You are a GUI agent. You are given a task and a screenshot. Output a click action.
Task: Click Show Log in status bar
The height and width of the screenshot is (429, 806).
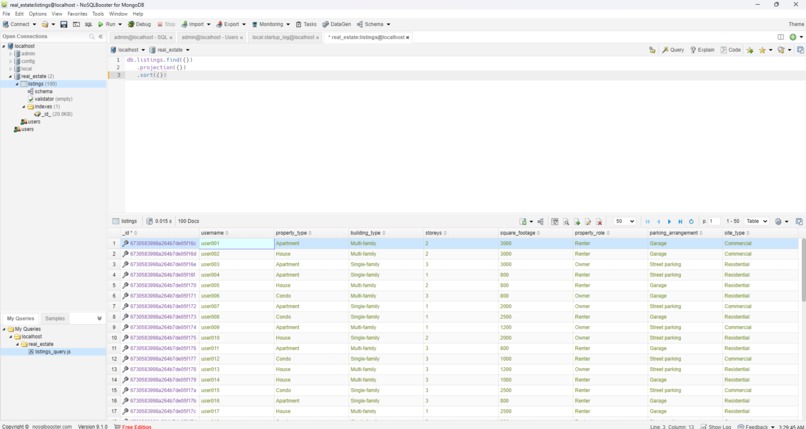pos(716,426)
